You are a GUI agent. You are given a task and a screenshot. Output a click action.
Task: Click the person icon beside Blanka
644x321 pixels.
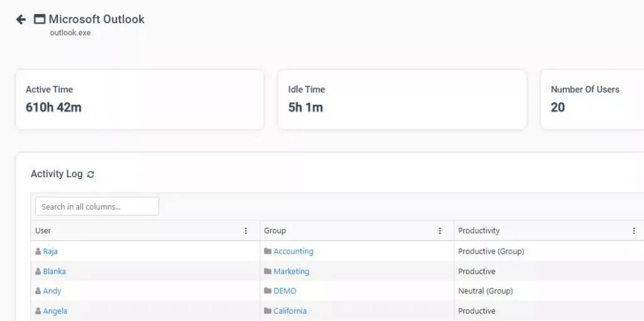coord(38,271)
